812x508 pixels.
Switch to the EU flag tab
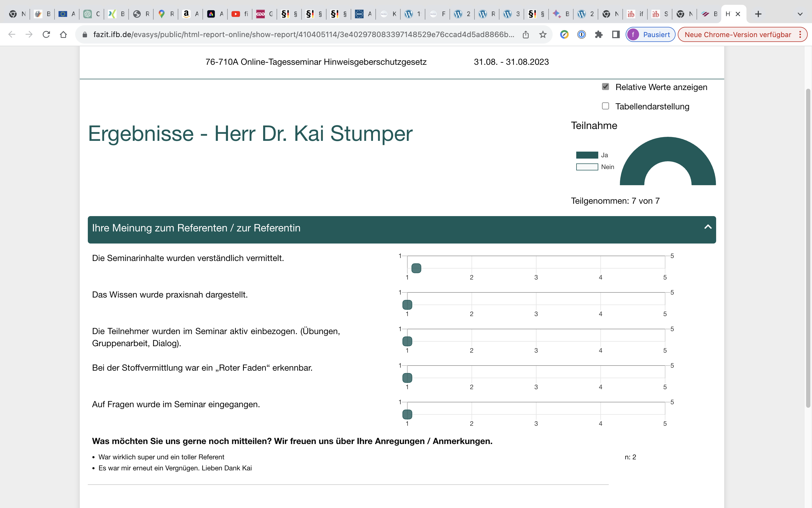coord(66,14)
